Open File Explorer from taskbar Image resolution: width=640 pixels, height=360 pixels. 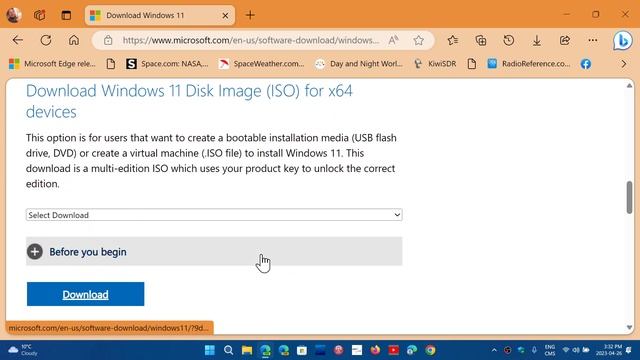pos(247,350)
